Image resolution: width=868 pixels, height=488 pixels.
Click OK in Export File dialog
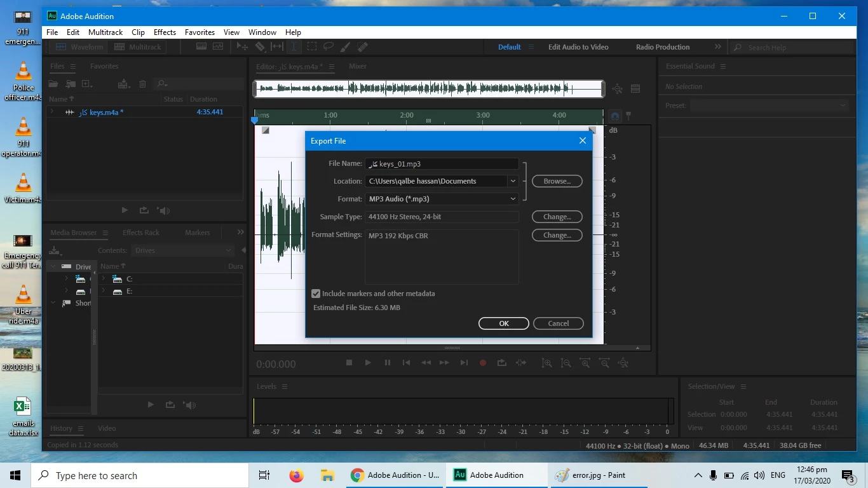[x=504, y=323]
